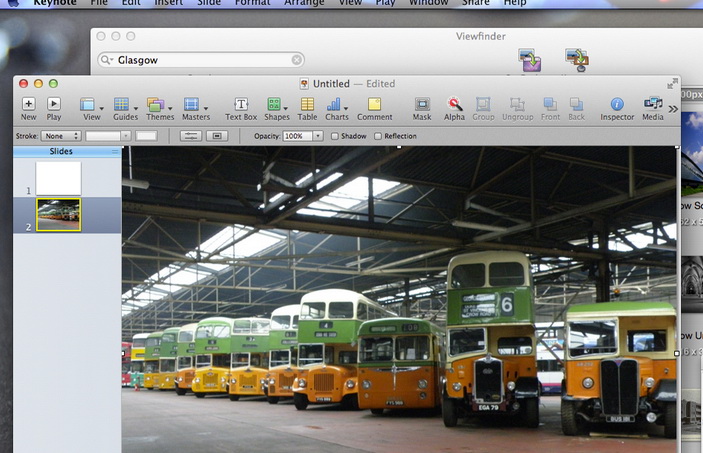Image resolution: width=703 pixels, height=453 pixels.
Task: Bring object to Front
Action: (550, 109)
